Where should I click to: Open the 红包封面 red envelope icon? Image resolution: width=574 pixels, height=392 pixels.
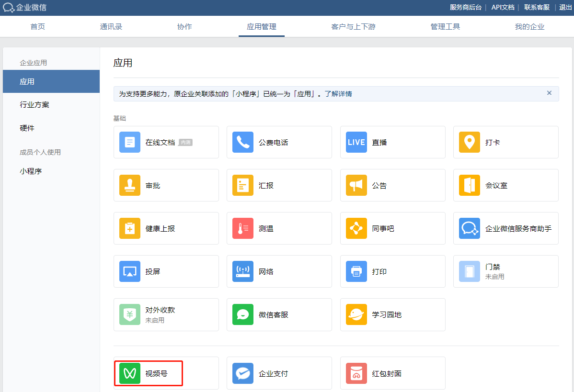[356, 373]
